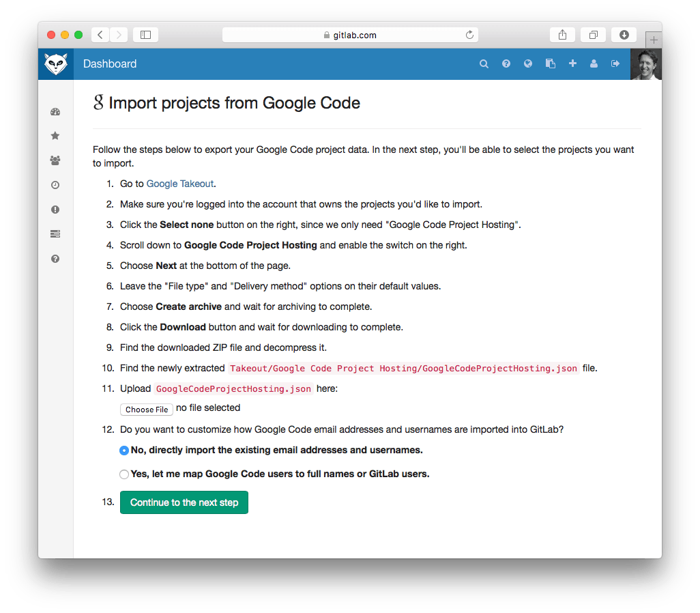Open the Groups icon in sidebar
Image resolution: width=700 pixels, height=613 pixels.
(x=55, y=160)
